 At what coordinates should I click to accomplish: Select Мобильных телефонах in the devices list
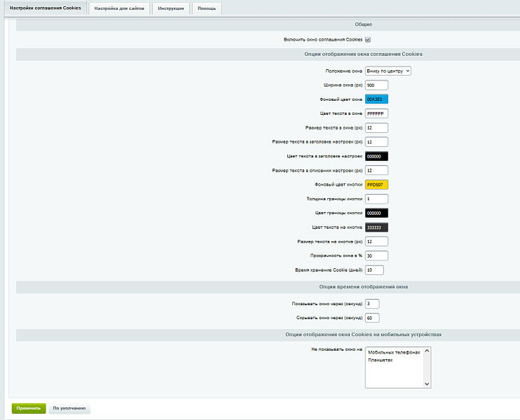click(393, 353)
